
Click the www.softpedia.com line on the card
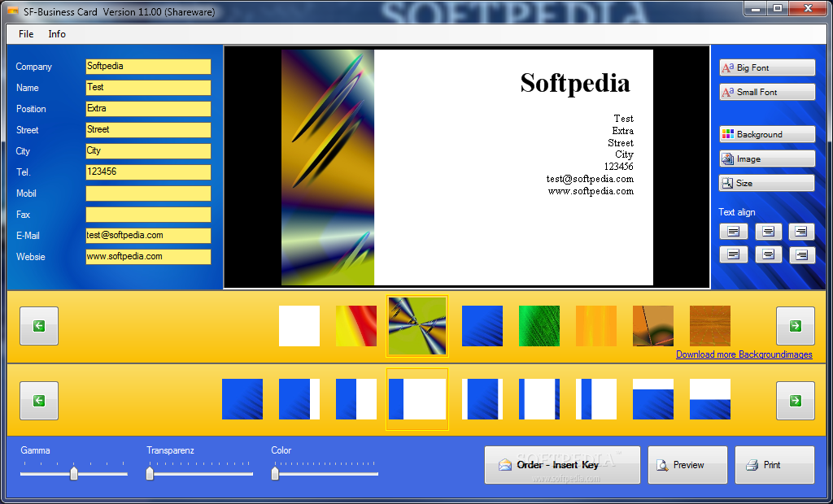(591, 191)
